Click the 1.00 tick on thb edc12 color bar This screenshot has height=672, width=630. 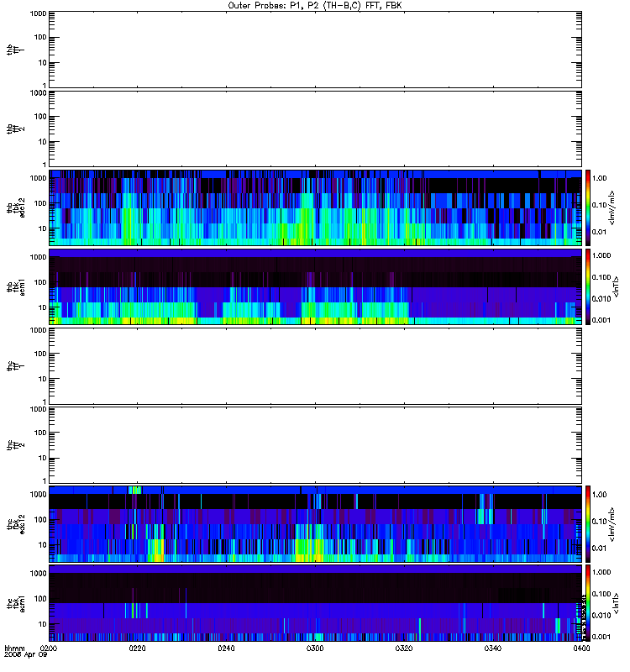[599, 178]
